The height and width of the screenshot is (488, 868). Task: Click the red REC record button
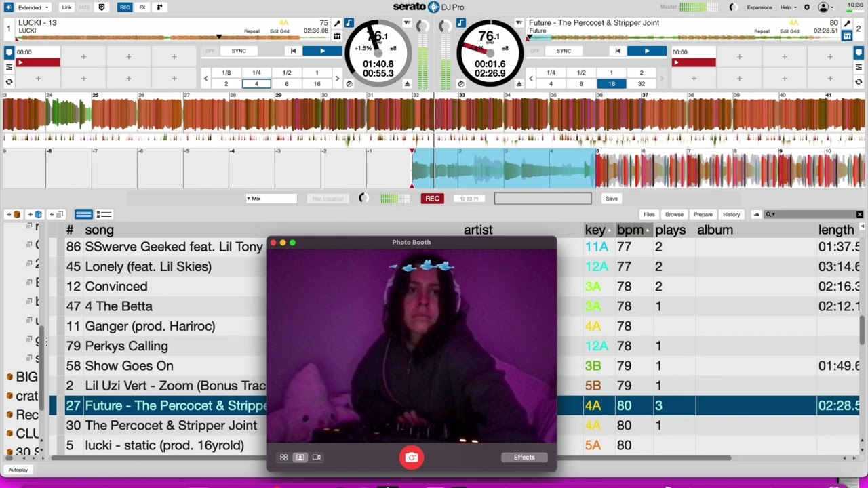[x=432, y=199]
